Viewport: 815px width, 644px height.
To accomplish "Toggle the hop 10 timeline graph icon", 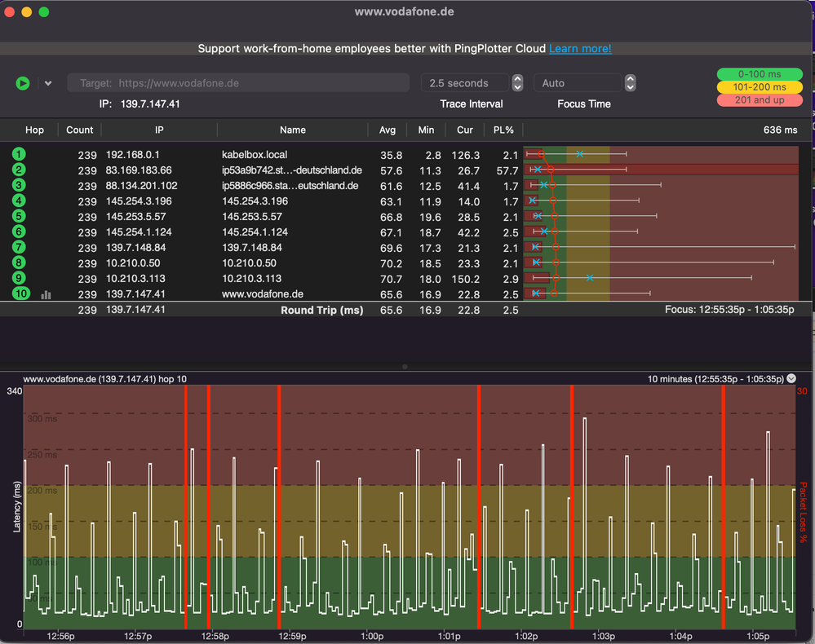I will [47, 295].
